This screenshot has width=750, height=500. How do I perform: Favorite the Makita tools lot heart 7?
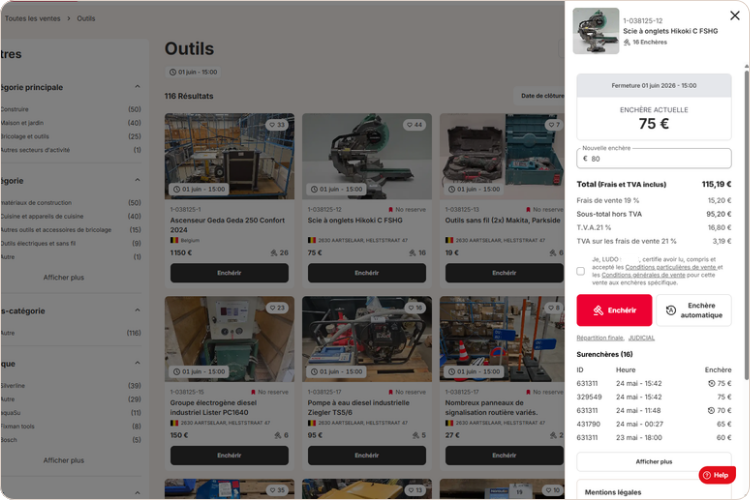point(552,125)
